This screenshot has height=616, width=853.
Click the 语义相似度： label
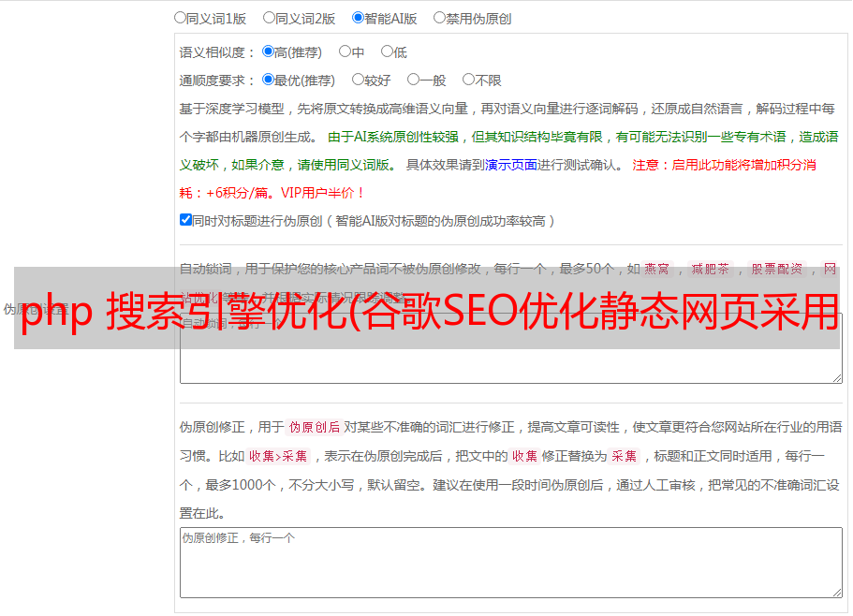[217, 52]
